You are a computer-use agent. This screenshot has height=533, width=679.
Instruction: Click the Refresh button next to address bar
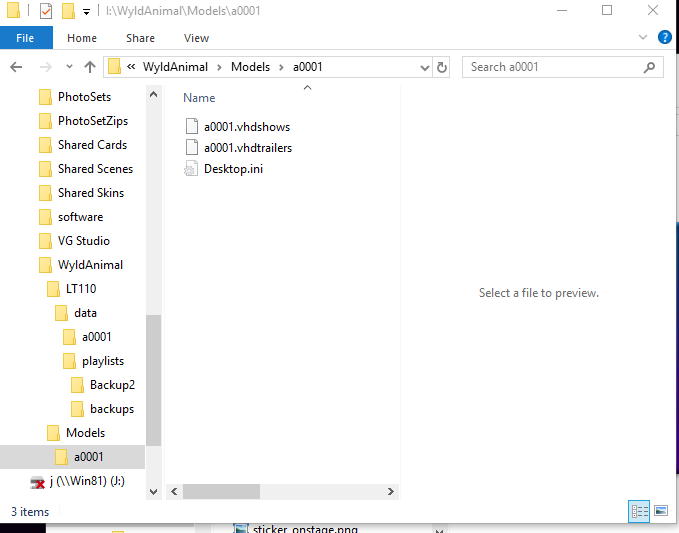pos(470,67)
